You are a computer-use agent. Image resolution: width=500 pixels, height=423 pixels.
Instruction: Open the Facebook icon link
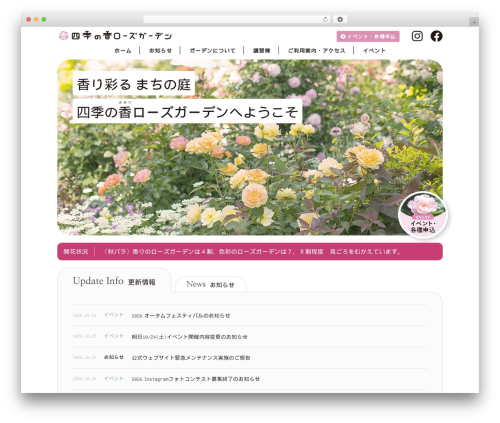(436, 36)
